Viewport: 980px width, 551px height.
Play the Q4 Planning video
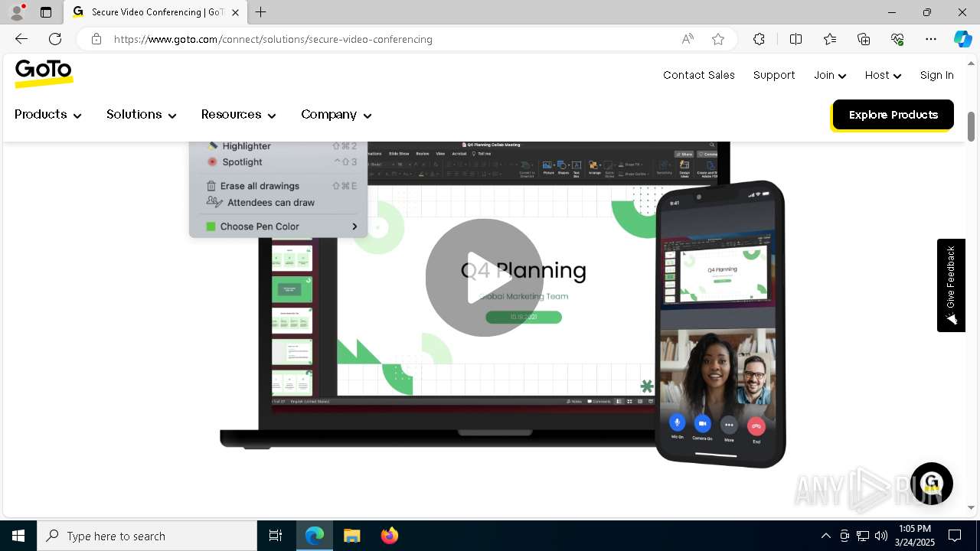pos(484,278)
